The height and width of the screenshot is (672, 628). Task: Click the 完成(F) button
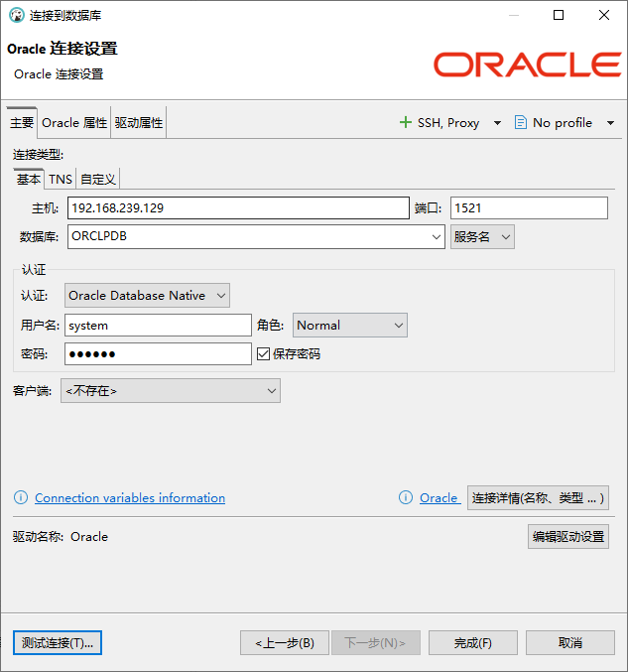click(x=473, y=642)
